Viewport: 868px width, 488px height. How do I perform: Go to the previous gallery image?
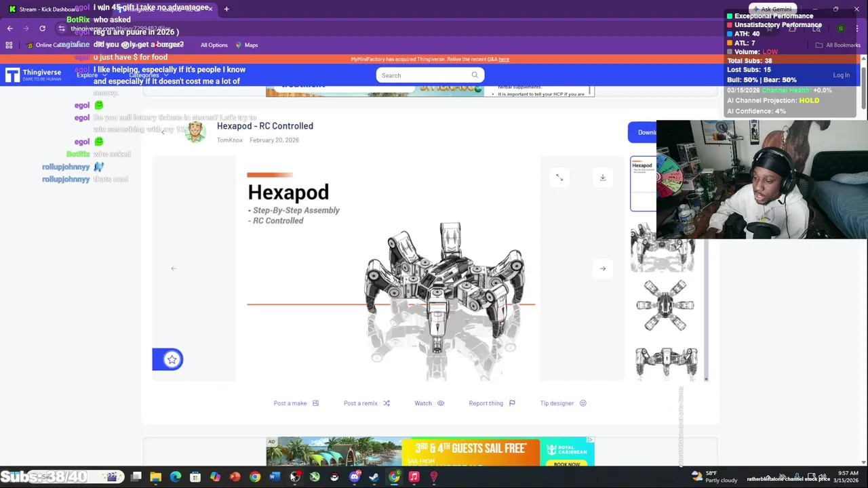point(174,268)
